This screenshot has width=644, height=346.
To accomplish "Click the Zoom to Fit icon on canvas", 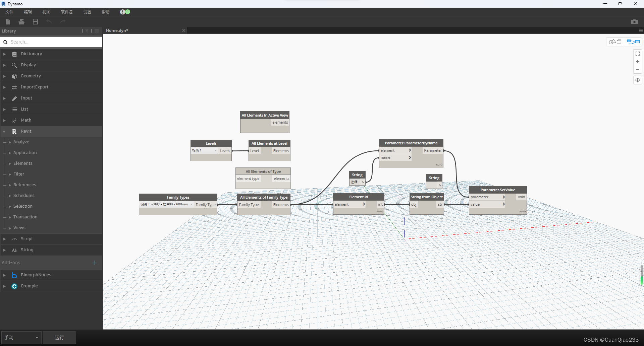I will click(638, 53).
